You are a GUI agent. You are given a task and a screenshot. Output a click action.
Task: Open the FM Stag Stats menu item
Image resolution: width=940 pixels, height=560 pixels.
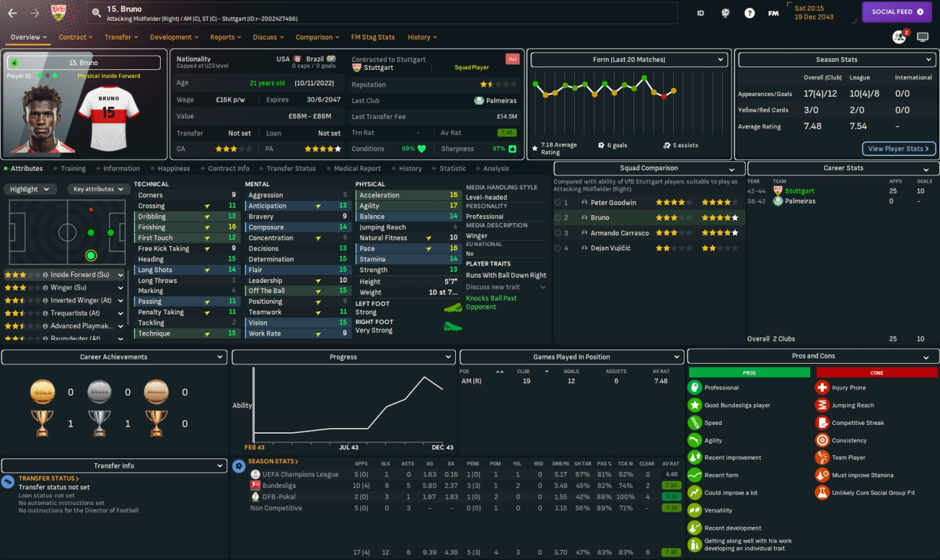tap(373, 37)
